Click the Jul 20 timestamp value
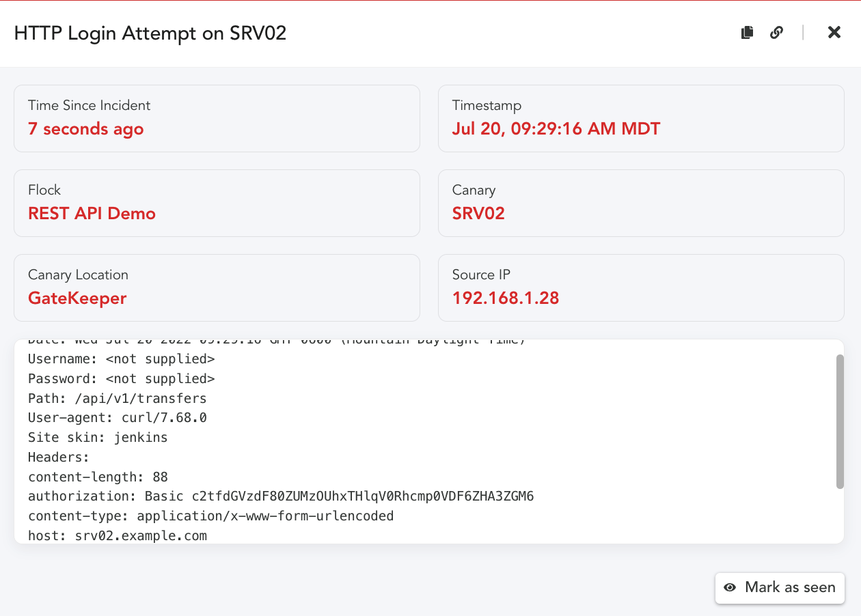 point(556,128)
